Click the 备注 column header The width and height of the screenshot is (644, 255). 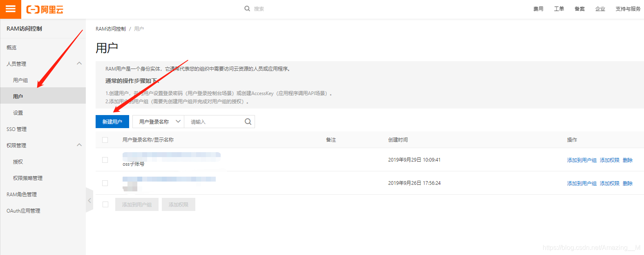331,140
